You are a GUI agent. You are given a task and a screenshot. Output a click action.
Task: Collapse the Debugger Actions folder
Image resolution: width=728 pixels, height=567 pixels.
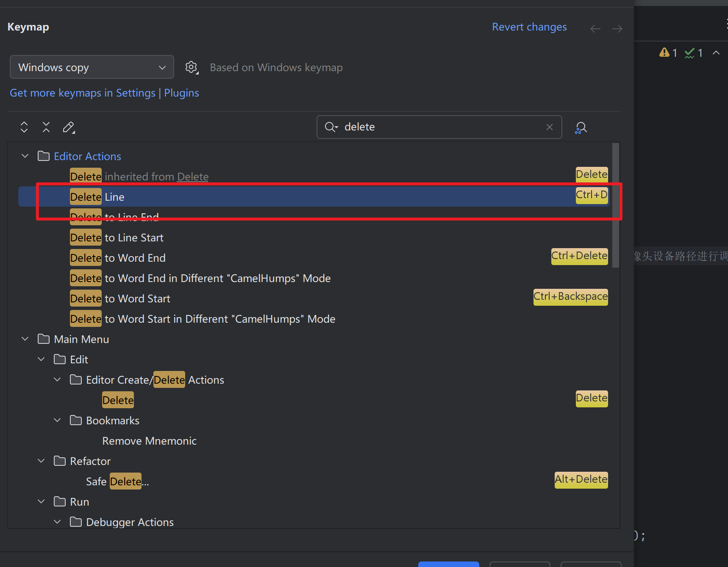click(x=57, y=522)
